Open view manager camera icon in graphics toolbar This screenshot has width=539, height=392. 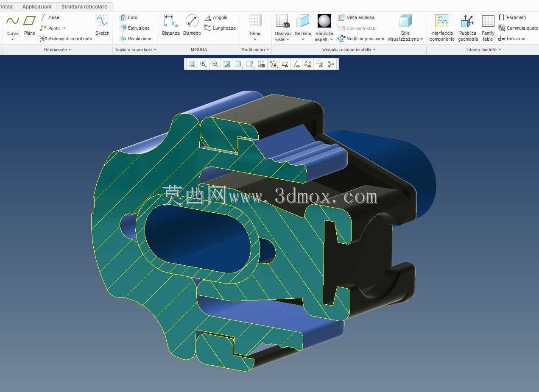click(262, 64)
